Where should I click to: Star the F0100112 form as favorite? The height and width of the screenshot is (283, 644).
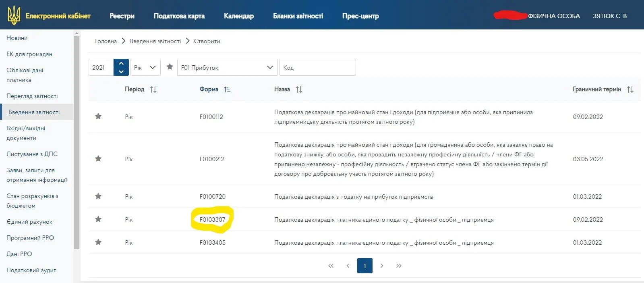[98, 117]
